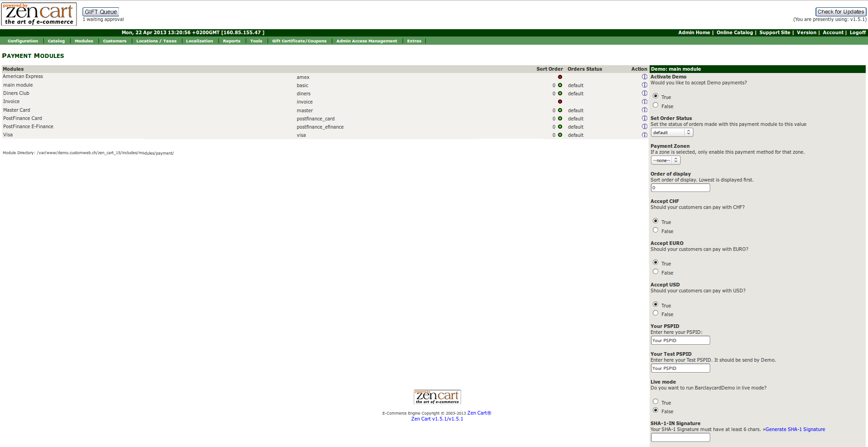Click the green status indicator for Diners Club
The height and width of the screenshot is (447, 868).
pos(560,94)
